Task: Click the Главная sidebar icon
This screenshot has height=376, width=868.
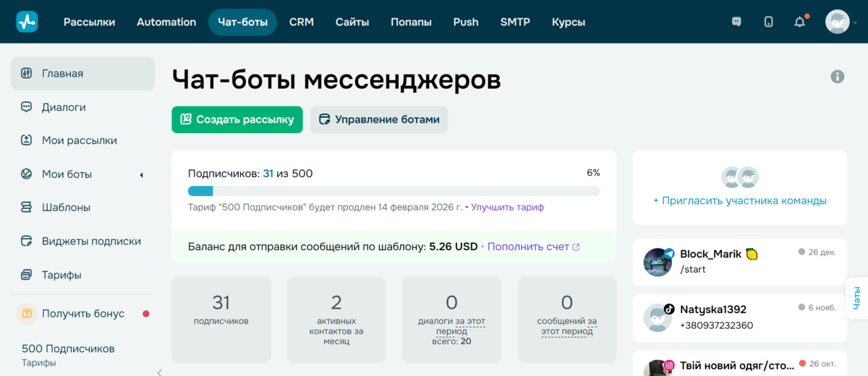Action: [x=27, y=74]
